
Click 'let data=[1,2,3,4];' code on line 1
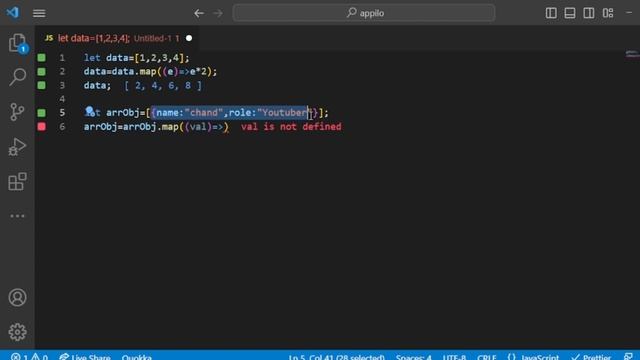(x=136, y=58)
